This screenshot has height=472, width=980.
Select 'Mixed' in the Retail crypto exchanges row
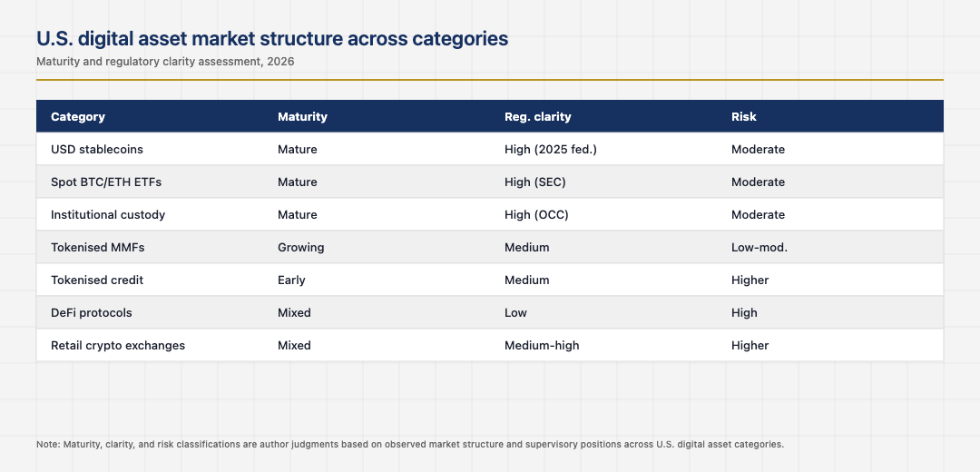(x=294, y=345)
